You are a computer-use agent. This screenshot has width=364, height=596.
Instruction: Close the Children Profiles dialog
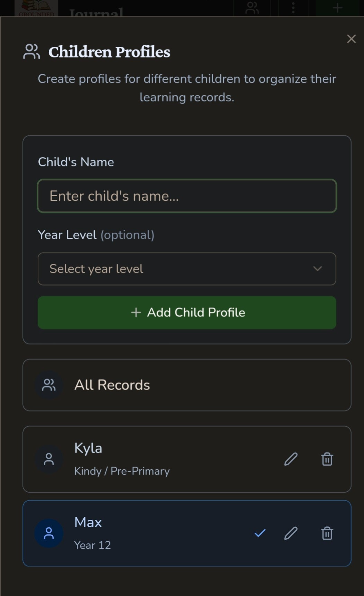tap(351, 39)
